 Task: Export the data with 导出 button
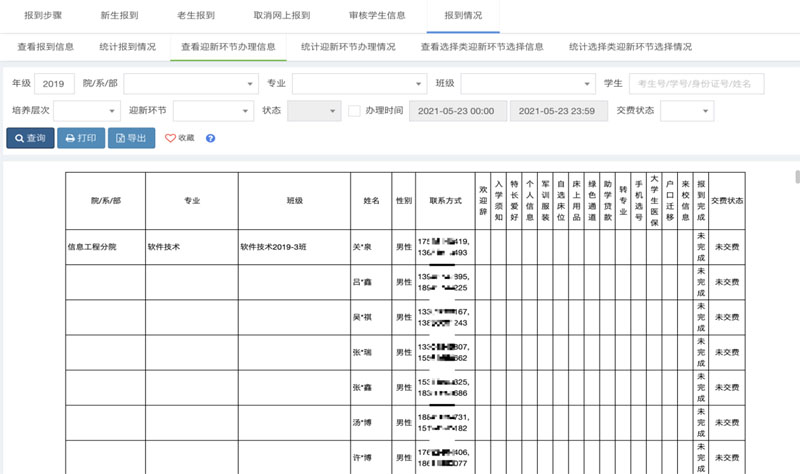click(x=132, y=138)
